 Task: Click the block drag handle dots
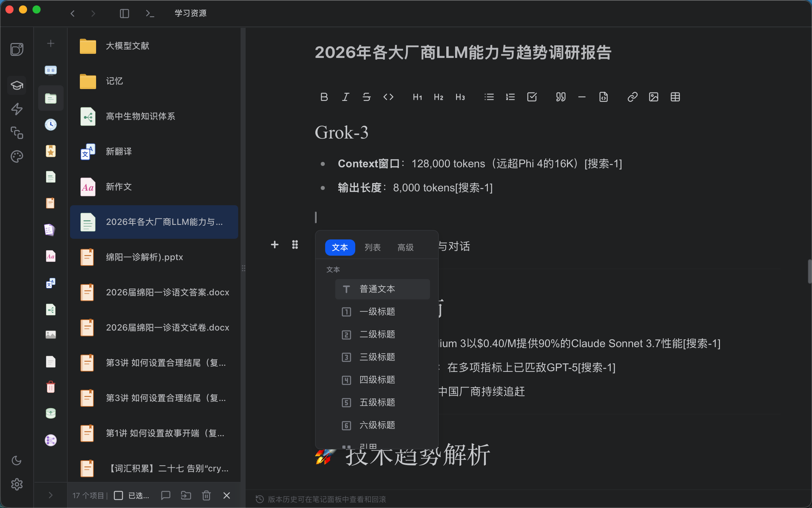[x=295, y=245]
